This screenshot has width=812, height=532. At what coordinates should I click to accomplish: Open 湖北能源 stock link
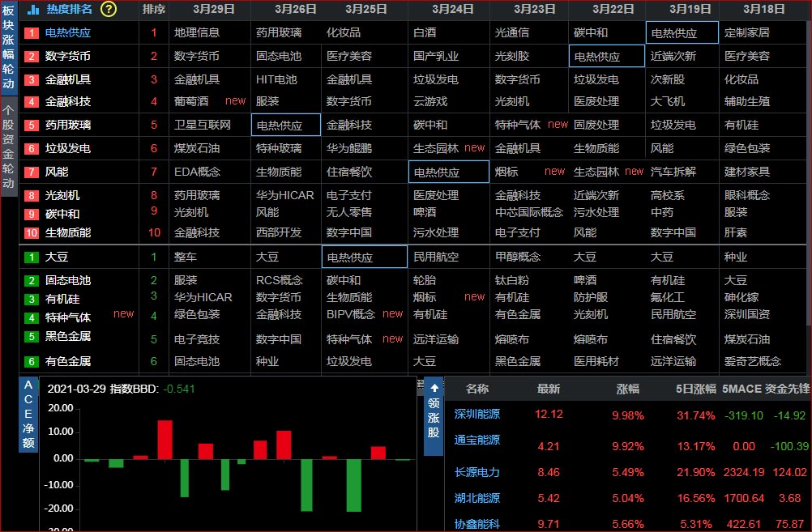(x=477, y=498)
